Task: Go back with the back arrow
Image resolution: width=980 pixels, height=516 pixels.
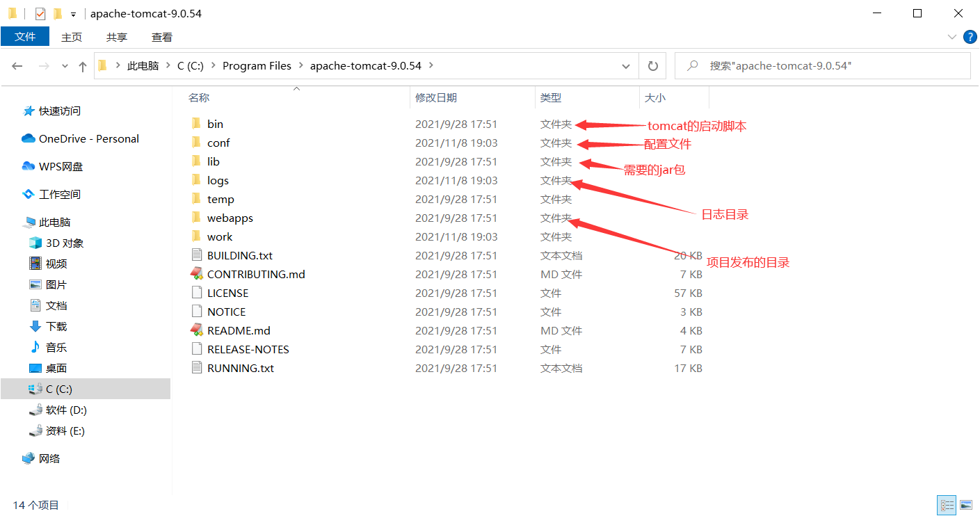Action: coord(17,66)
